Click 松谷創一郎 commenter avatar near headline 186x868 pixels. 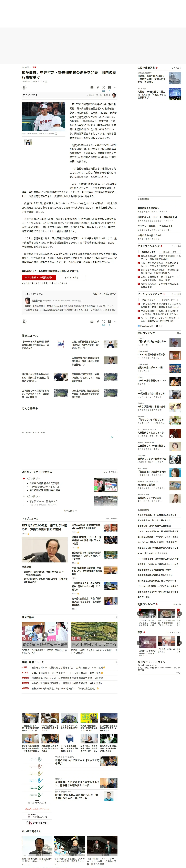pyautogui.click(x=114, y=95)
